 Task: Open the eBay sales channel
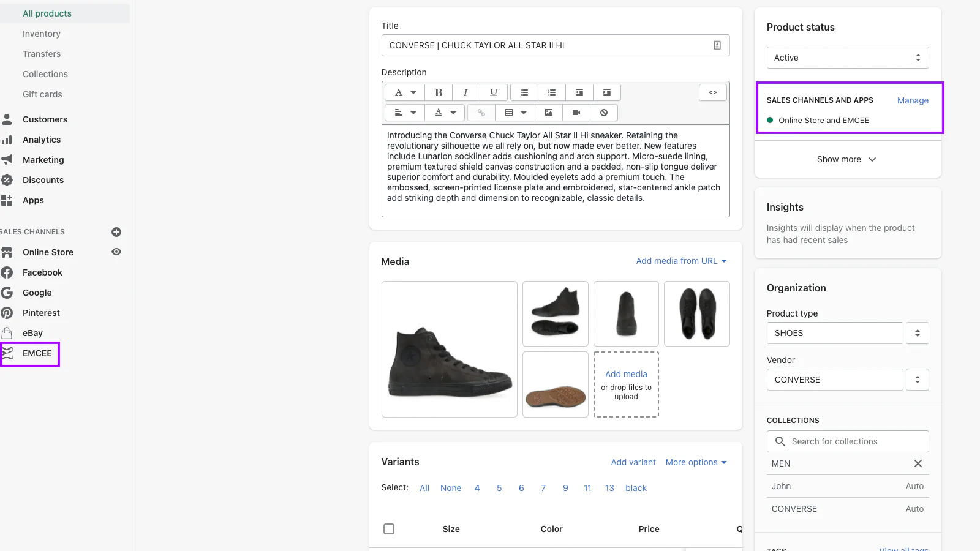(x=32, y=333)
